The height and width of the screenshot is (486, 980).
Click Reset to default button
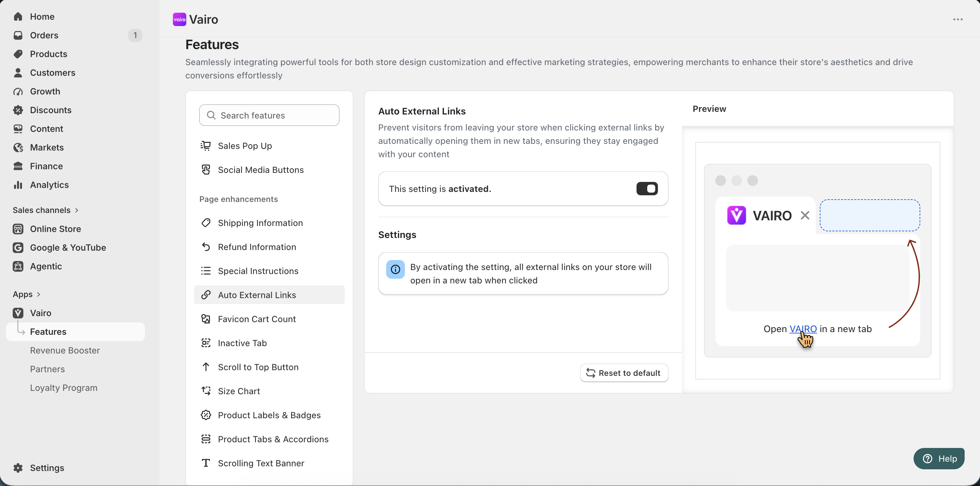tap(624, 373)
